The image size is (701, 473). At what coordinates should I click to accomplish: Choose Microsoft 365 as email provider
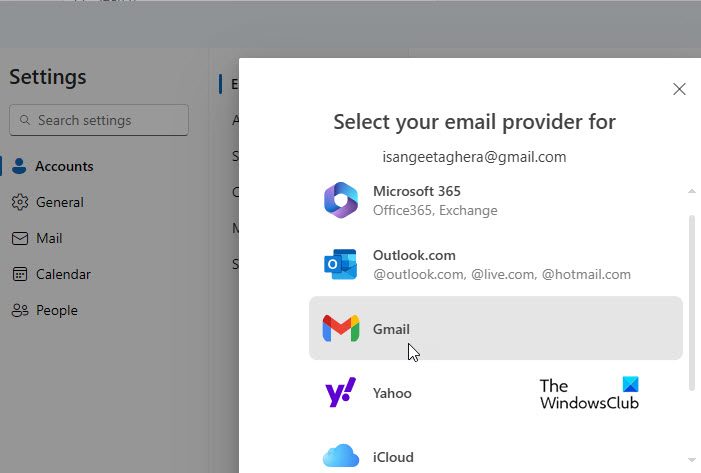click(496, 200)
